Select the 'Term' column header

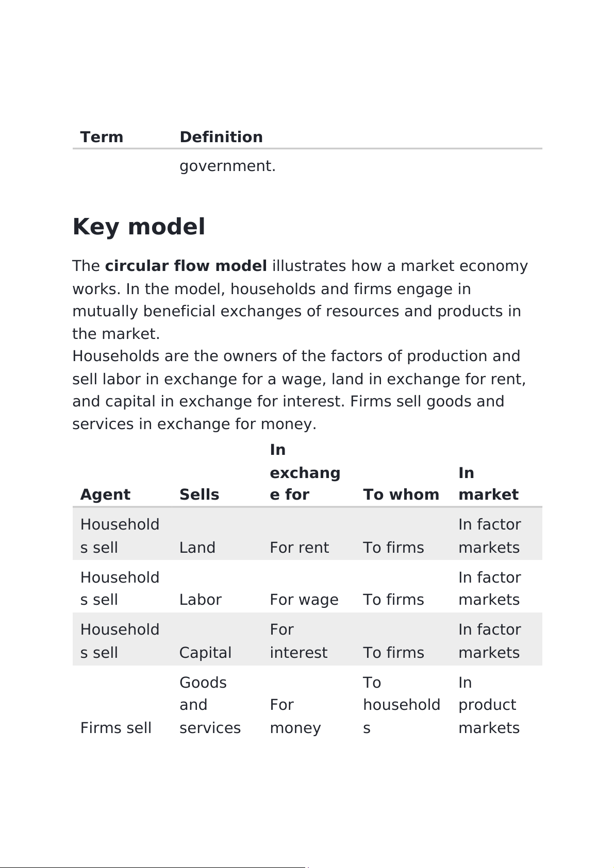(x=102, y=137)
